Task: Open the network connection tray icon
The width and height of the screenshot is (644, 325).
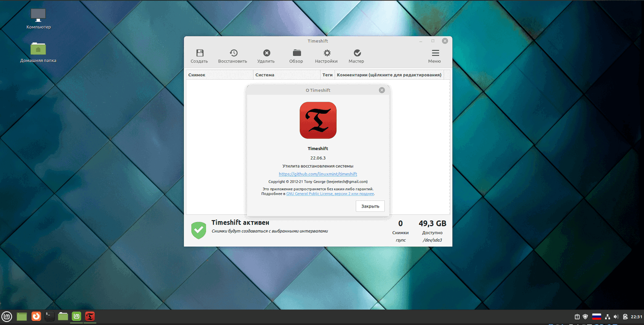Action: 608,317
